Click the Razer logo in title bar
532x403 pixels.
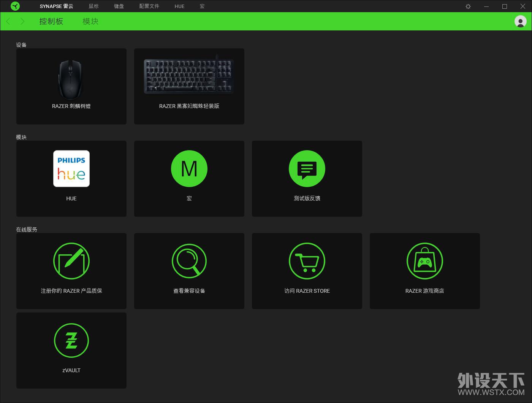(15, 6)
